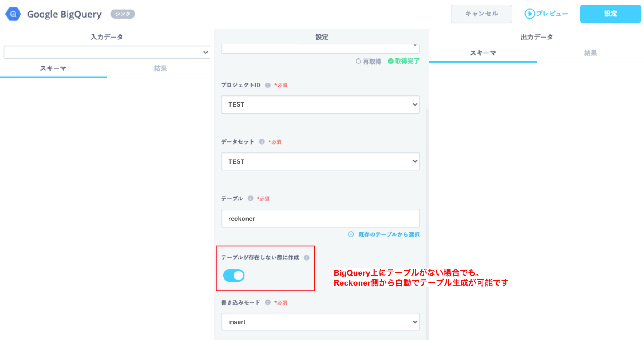This screenshot has width=644, height=340.
Task: Click the 既存のテーブルから選択 link
Action: click(x=389, y=234)
